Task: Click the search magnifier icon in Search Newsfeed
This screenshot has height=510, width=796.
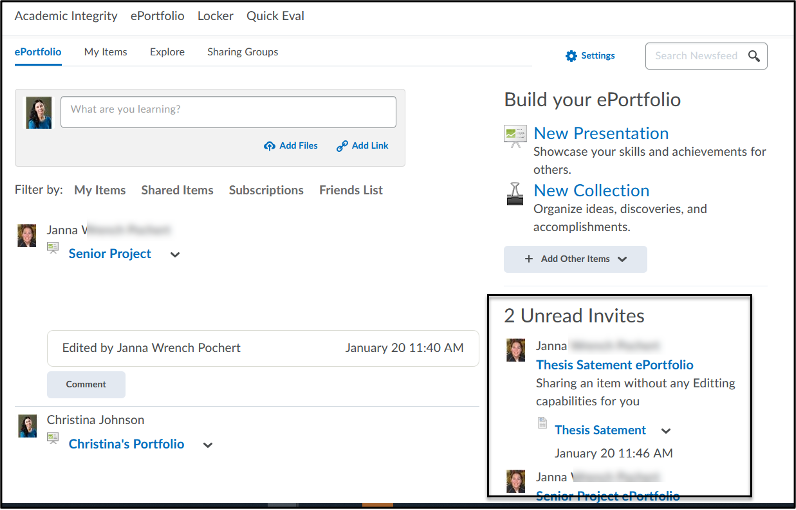Action: (755, 56)
